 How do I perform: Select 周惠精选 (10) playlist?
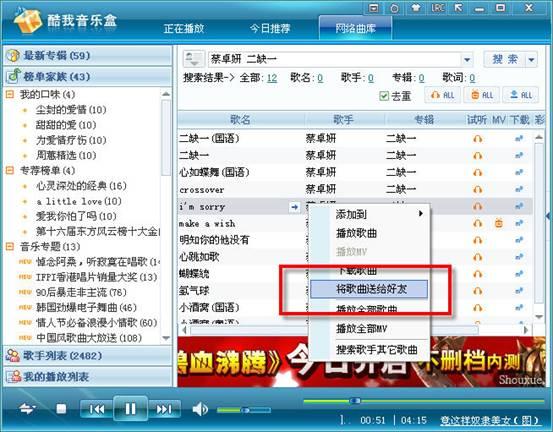pos(66,155)
